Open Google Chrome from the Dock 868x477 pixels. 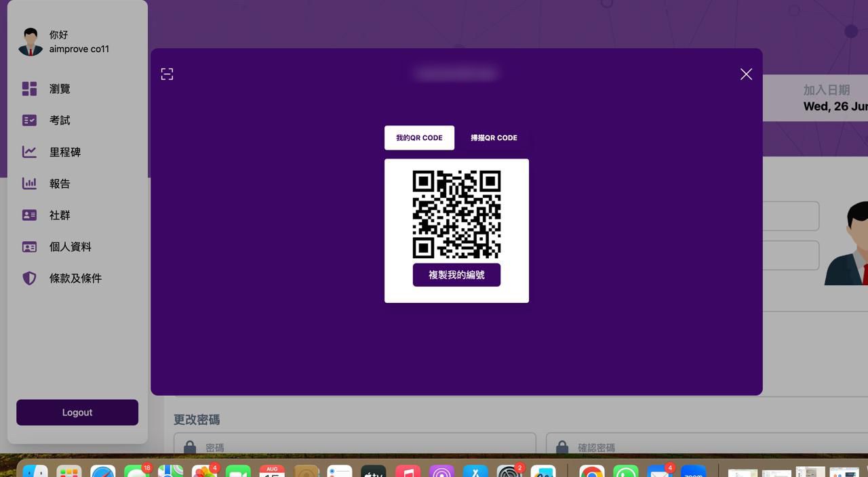(x=592, y=472)
